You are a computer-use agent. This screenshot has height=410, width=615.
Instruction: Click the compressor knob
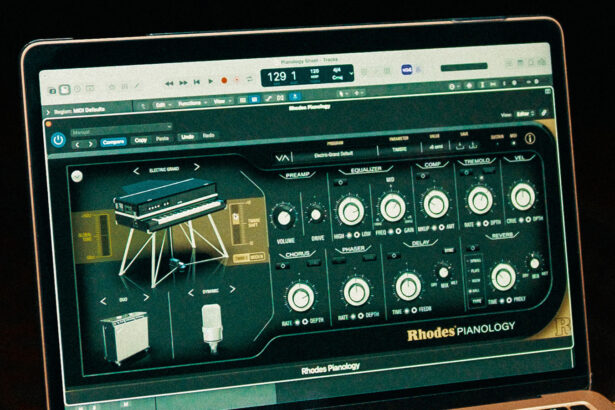tap(436, 204)
